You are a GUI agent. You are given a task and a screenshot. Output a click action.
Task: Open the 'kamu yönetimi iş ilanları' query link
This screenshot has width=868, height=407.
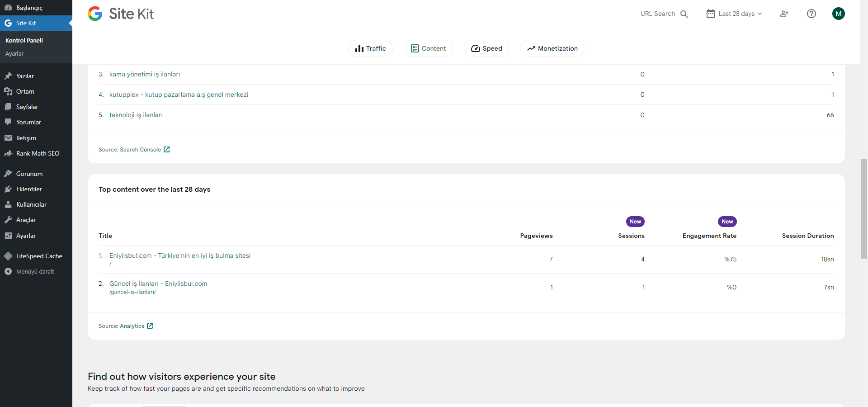145,74
